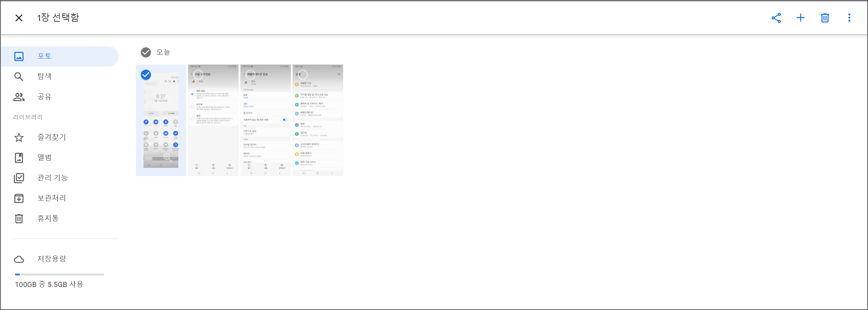Open 공유 sharing section
Viewport: 868px width, 310px height.
(60, 97)
